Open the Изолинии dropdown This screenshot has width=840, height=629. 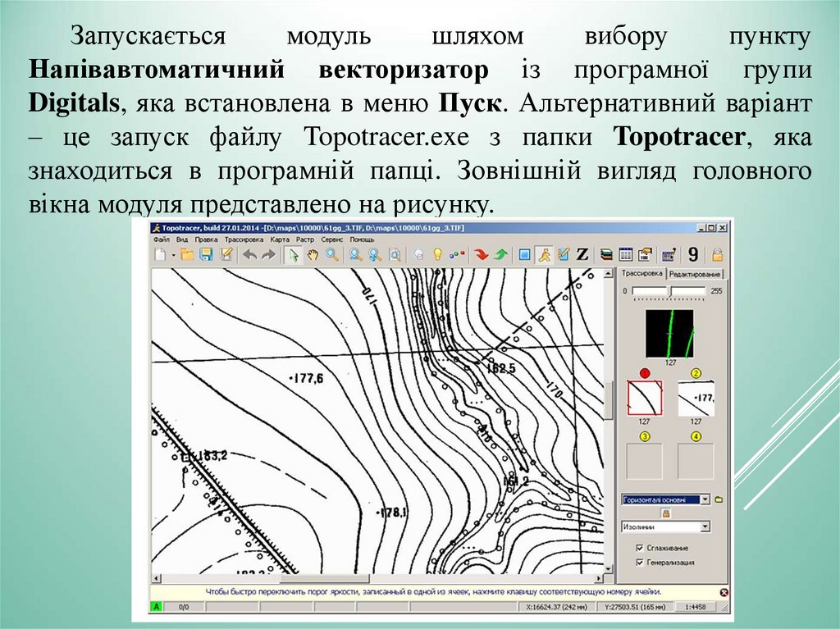pos(666,526)
